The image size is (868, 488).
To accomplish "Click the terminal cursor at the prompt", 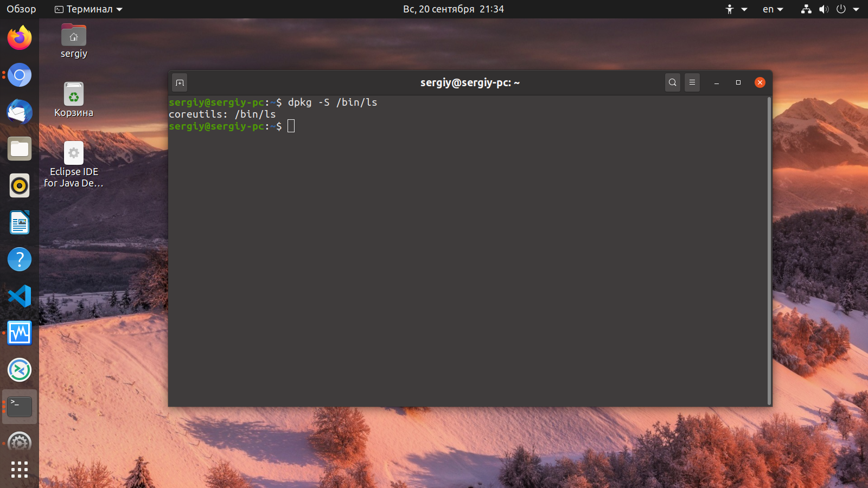I will (x=291, y=126).
